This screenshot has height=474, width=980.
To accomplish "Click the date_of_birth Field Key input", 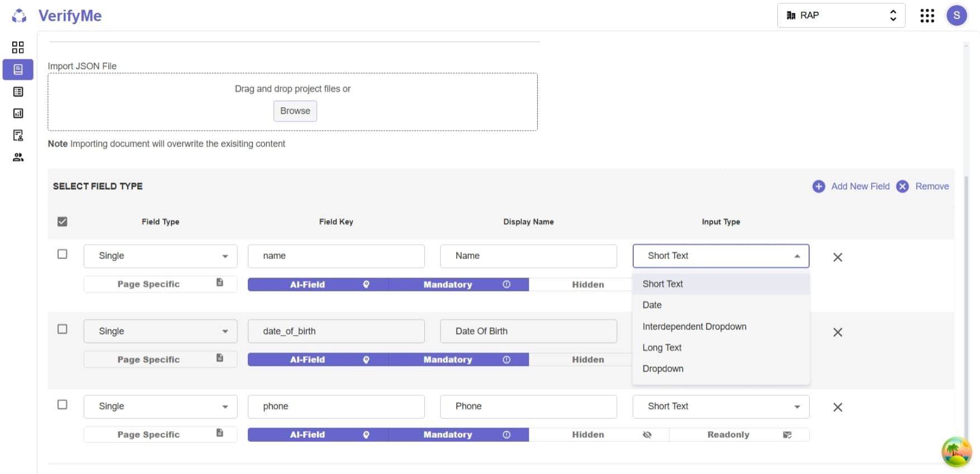I will point(336,331).
